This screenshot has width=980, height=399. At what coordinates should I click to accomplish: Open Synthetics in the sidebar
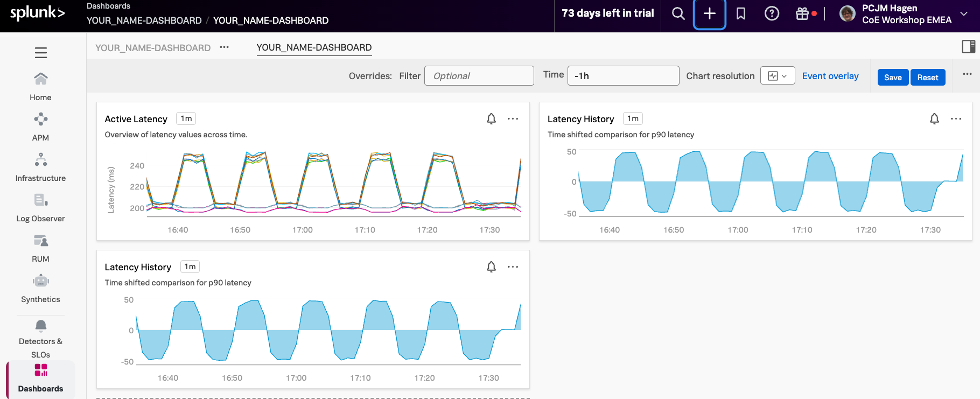(x=40, y=289)
